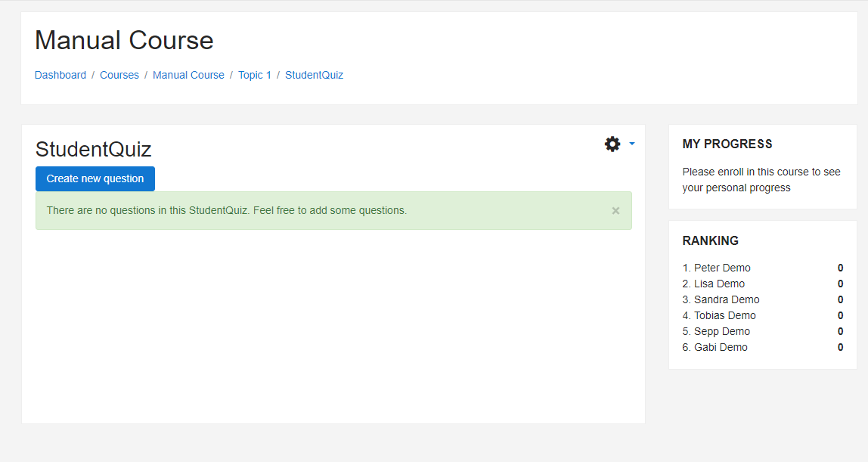
Task: Expand the dropdown caret beside the gear
Action: click(632, 144)
